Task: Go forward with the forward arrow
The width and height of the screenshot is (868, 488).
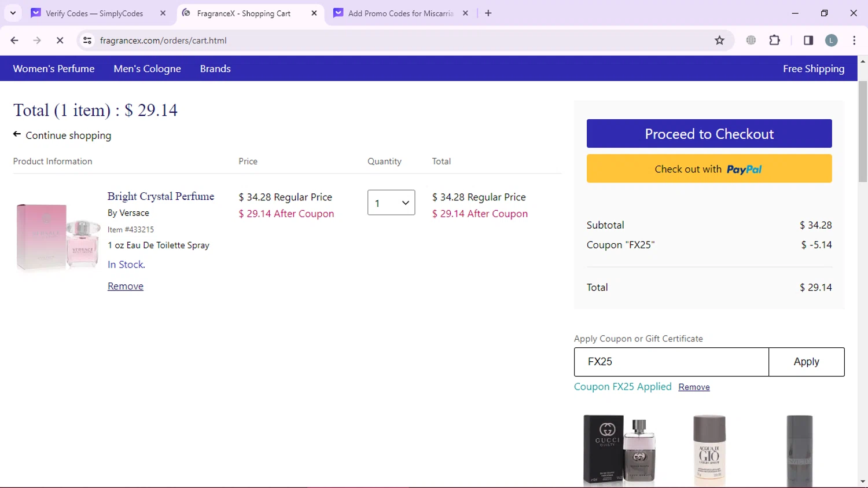Action: pos(37,40)
